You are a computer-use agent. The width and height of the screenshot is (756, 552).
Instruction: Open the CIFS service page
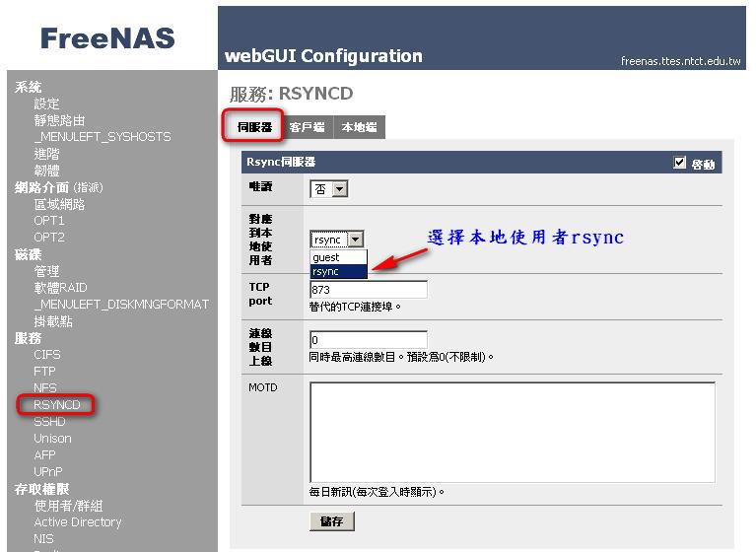coord(47,355)
